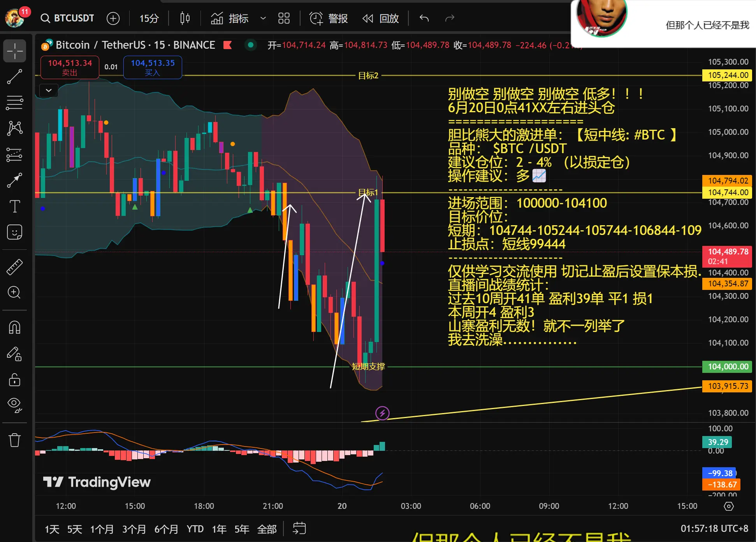Click the 104,000.00 green price label
Viewport: 756px width, 542px height.
point(727,367)
